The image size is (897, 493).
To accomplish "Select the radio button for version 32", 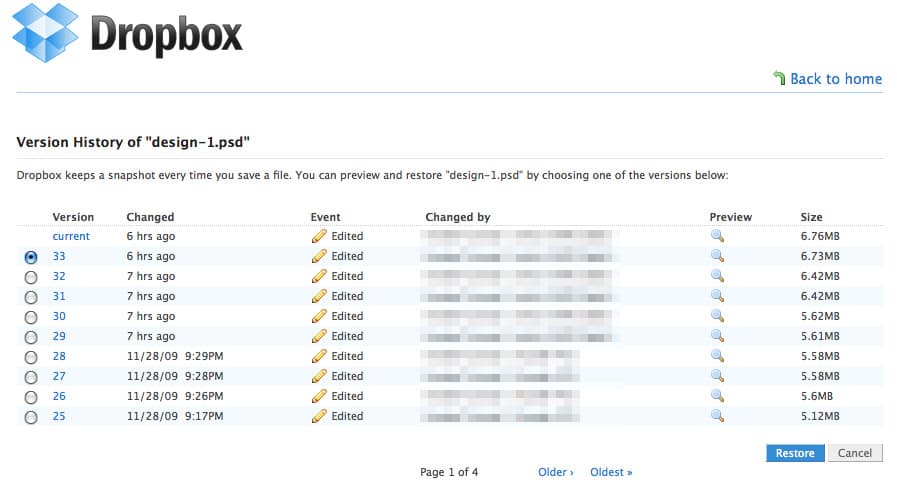I will click(30, 277).
